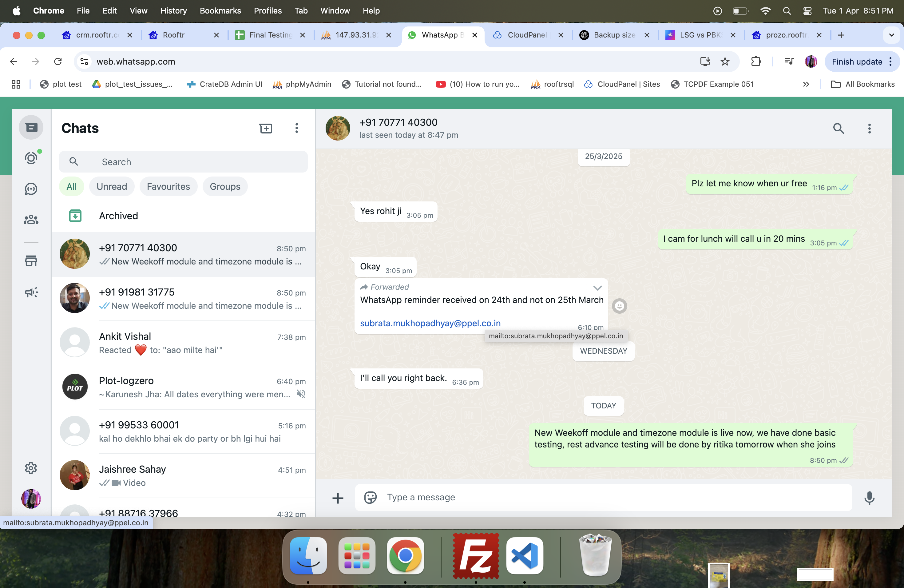Select the Unread chat filter
This screenshot has height=588, width=904.
pos(112,186)
